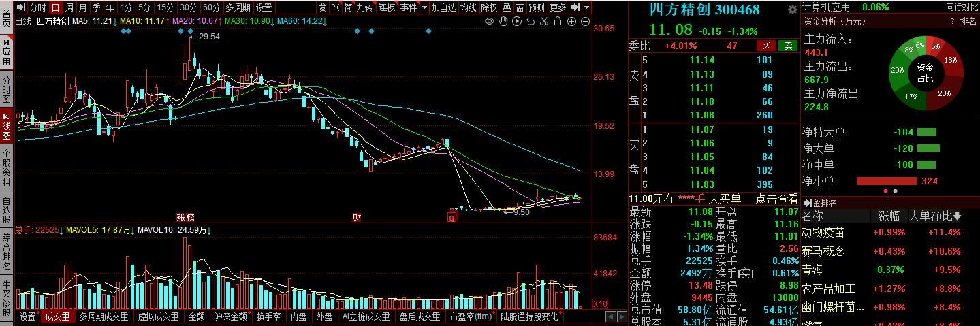Select 换手率 indicator tab
The height and width of the screenshot is (326, 980).
(268, 316)
